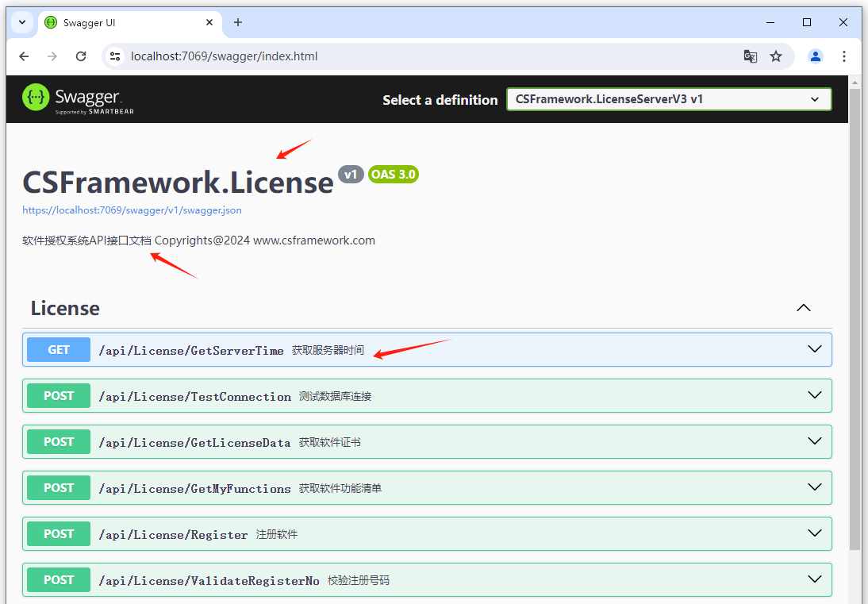
Task: Open a new browser tab
Action: [x=238, y=23]
